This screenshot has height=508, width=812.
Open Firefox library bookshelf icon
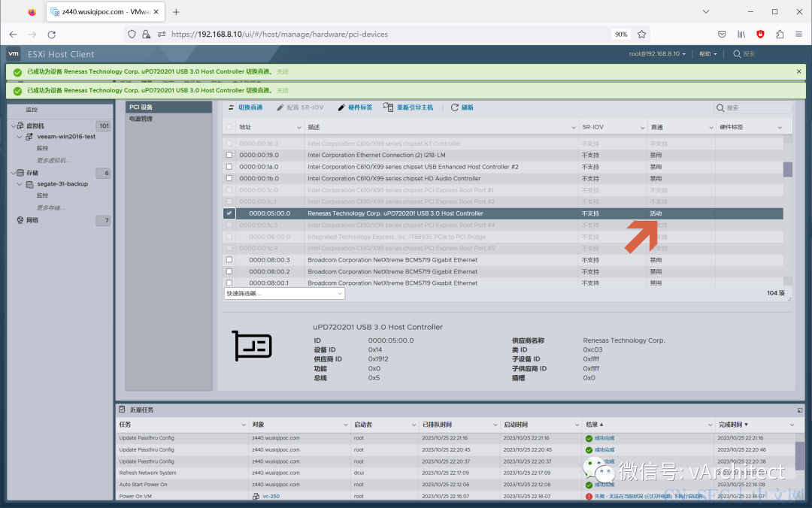coord(741,34)
